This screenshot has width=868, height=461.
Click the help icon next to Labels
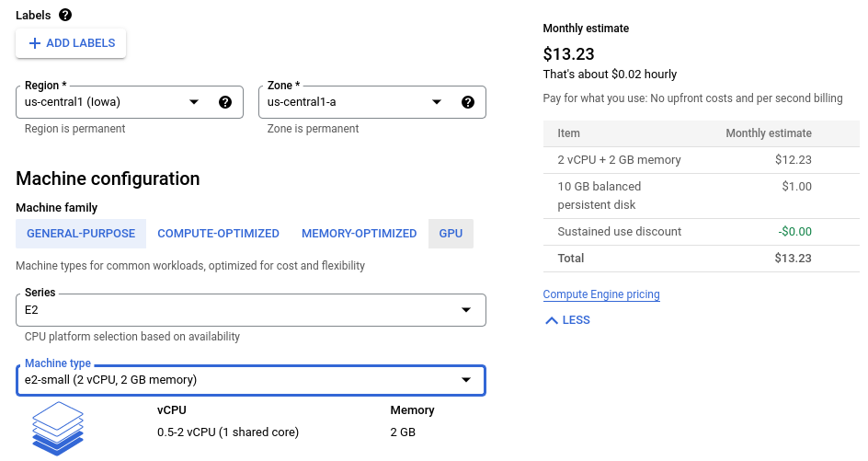pyautogui.click(x=64, y=15)
